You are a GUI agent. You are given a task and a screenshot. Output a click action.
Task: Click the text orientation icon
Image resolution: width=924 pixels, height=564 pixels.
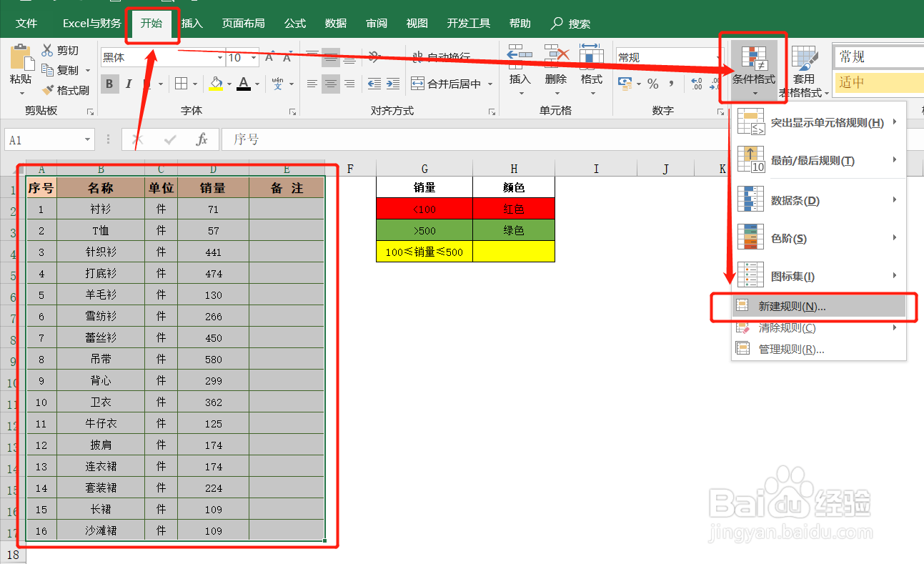(374, 57)
